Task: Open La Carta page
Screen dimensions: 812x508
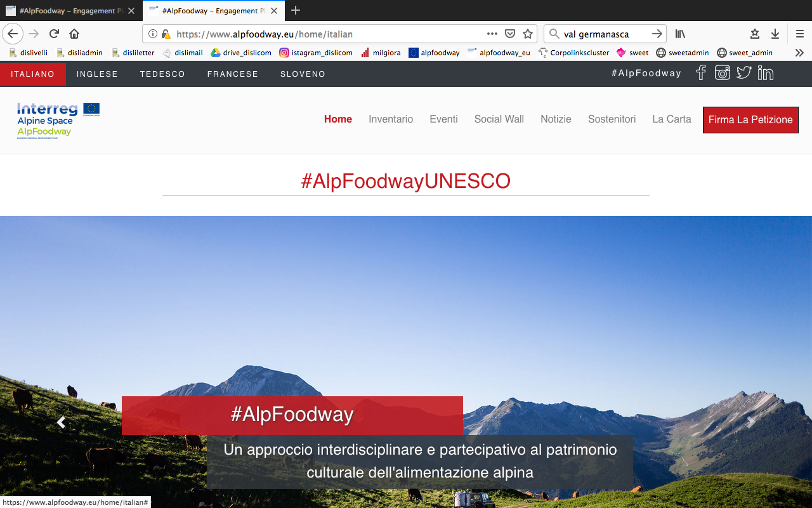Action: tap(672, 119)
